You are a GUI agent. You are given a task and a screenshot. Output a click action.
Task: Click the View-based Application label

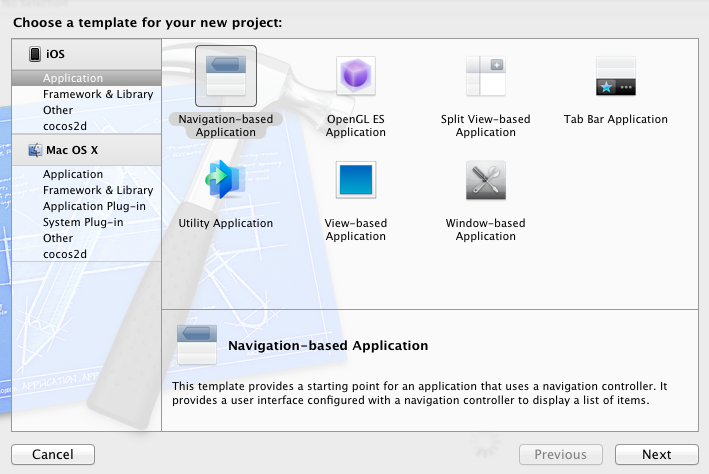click(x=356, y=230)
